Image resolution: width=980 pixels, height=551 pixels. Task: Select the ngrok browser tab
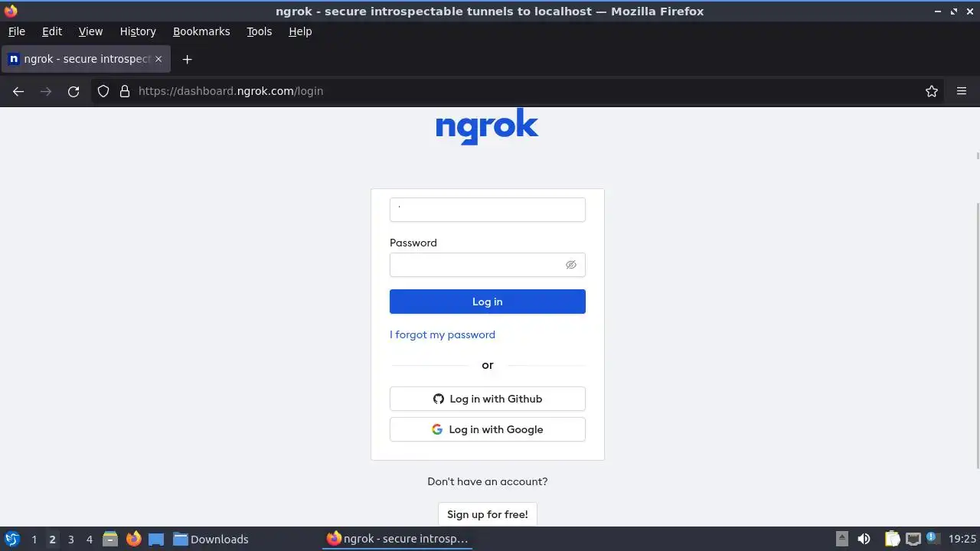coord(86,59)
